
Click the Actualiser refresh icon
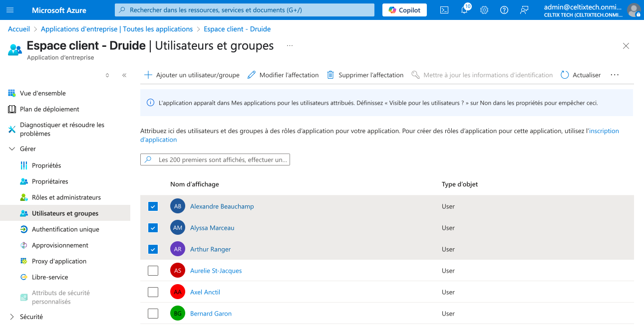point(565,75)
